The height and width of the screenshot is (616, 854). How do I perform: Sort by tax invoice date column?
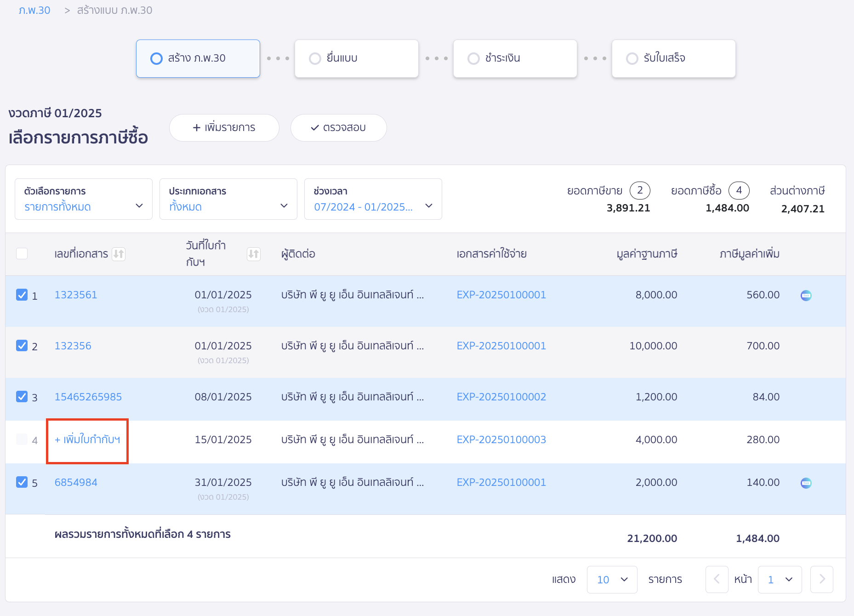253,254
